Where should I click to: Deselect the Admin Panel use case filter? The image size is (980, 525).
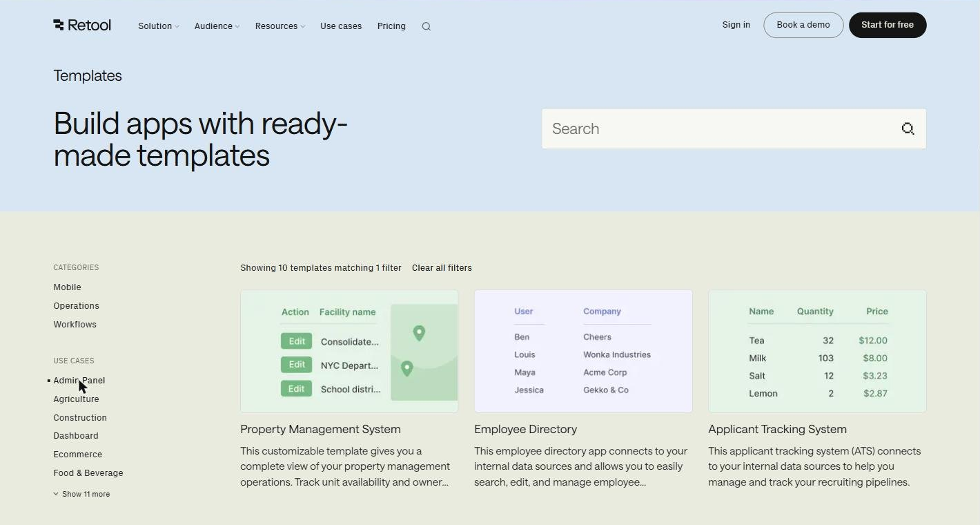79,381
